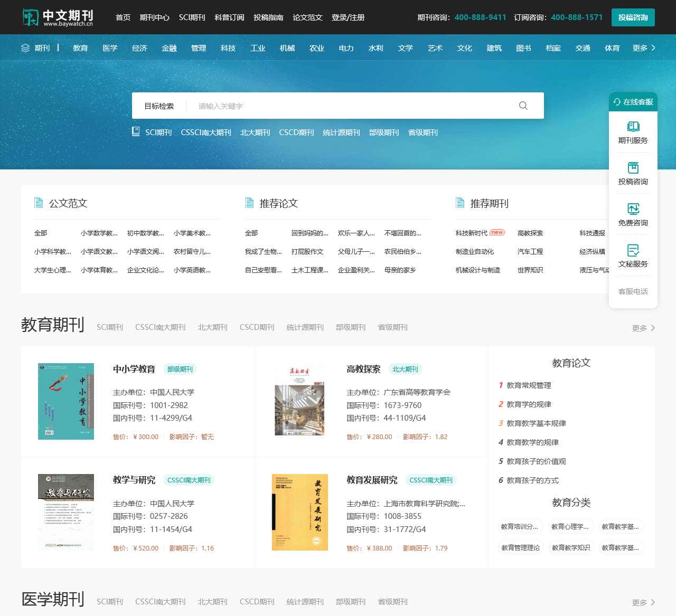
Task: Click 登录/注册 in top menu
Action: click(x=348, y=17)
